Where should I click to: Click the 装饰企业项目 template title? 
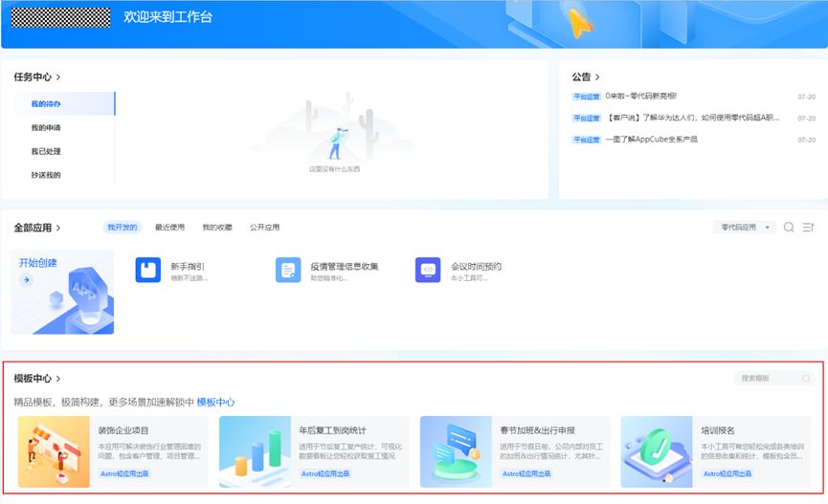tap(123, 430)
